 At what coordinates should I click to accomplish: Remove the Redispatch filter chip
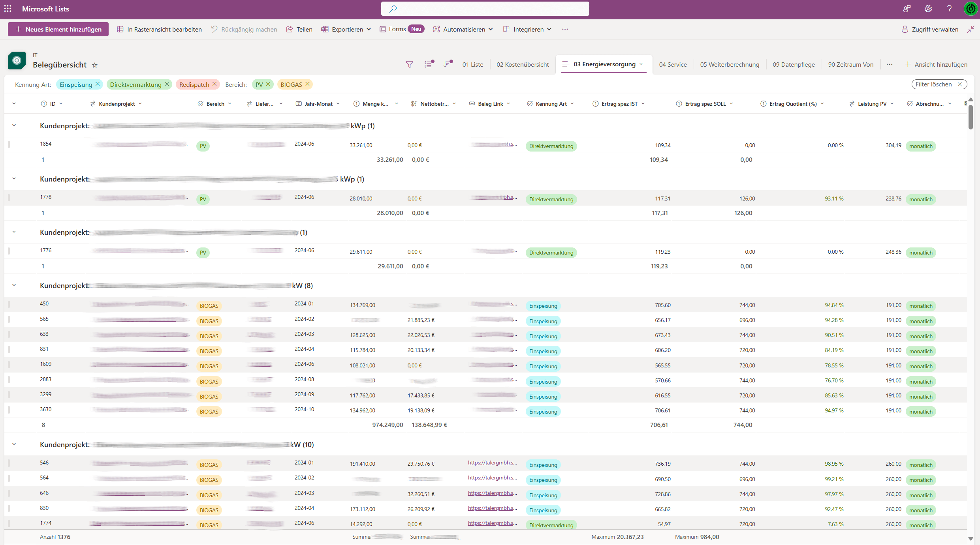[x=214, y=84]
